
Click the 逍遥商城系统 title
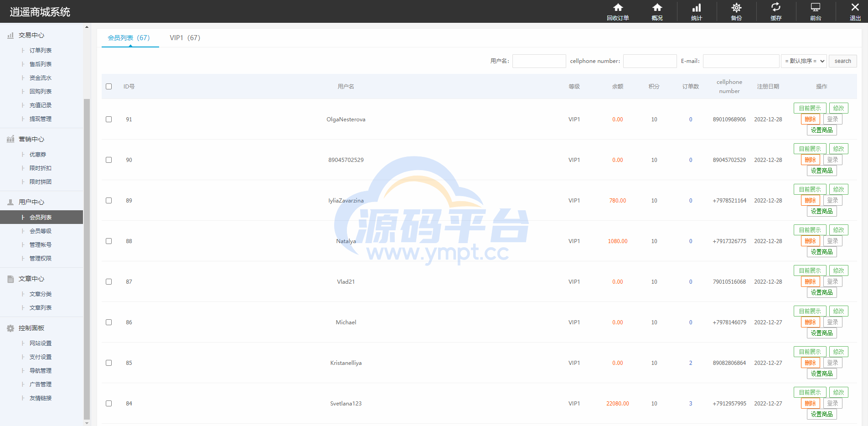[x=40, y=12]
